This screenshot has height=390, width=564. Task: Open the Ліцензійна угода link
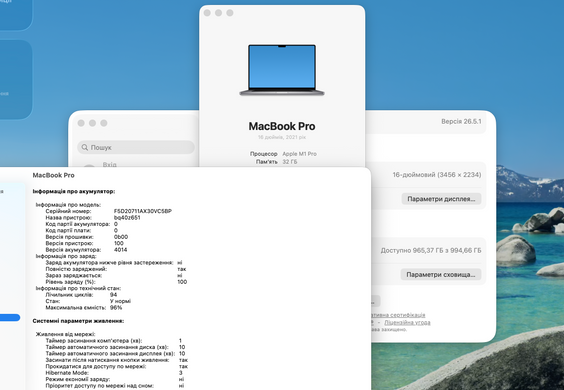pos(407,322)
